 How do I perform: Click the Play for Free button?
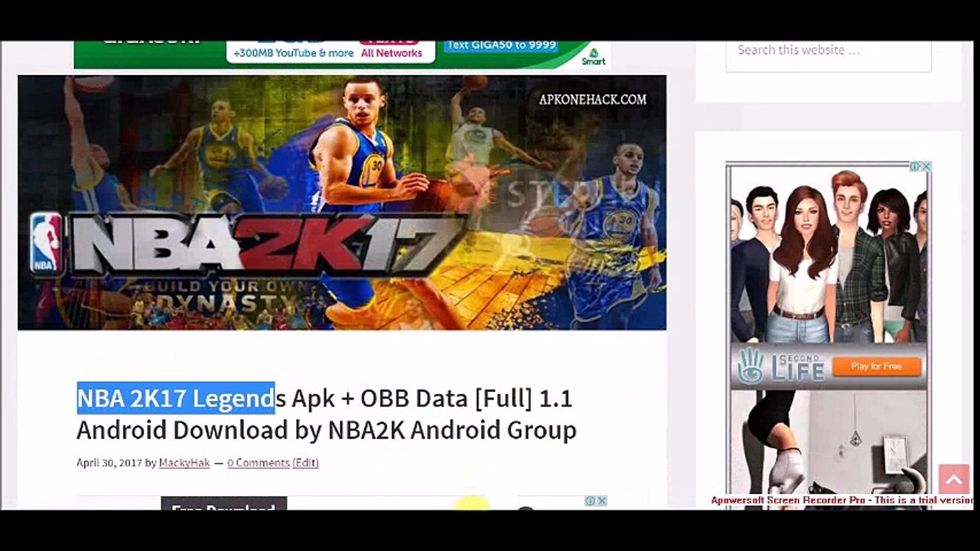pyautogui.click(x=876, y=367)
